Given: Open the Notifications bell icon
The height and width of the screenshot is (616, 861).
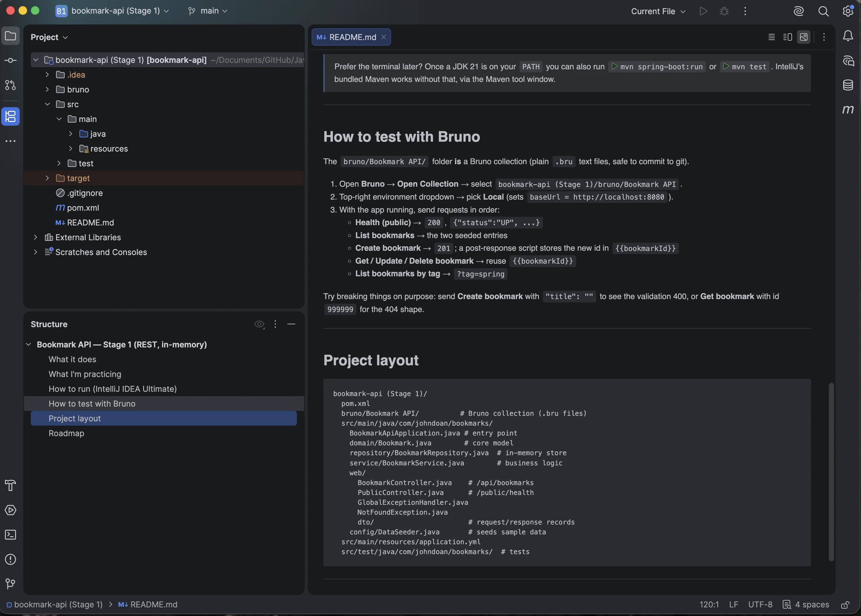Looking at the screenshot, I should point(848,36).
